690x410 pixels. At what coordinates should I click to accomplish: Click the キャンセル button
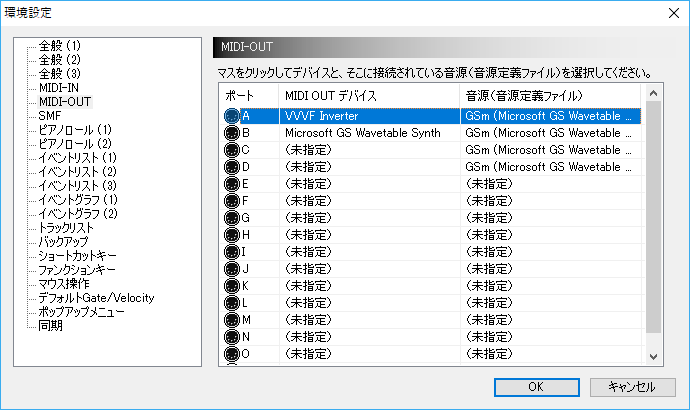pos(632,387)
